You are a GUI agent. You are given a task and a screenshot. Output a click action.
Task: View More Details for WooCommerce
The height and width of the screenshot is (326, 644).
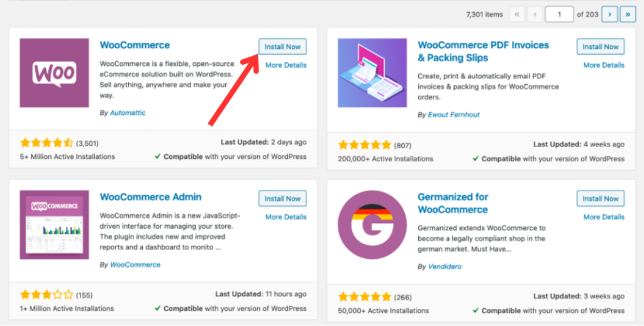(286, 65)
